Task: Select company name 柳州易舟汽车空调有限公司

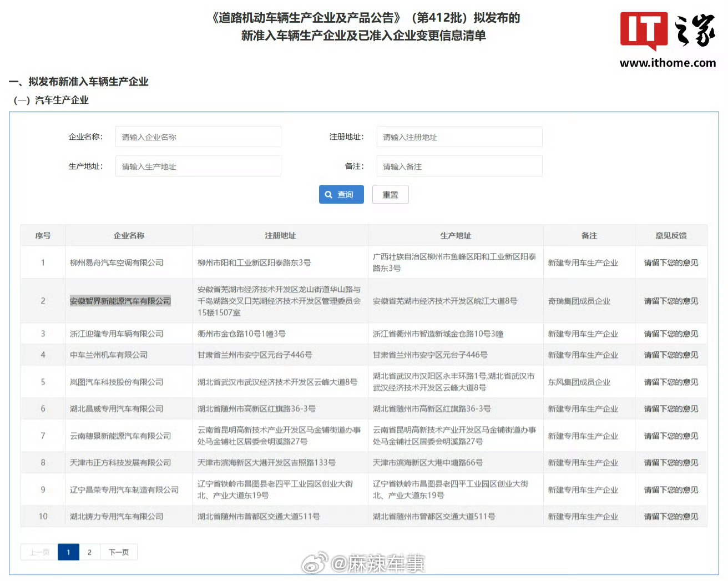Action: pyautogui.click(x=117, y=262)
